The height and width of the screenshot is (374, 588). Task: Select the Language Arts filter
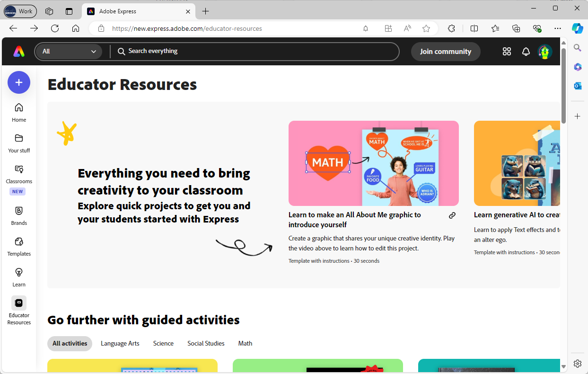pos(120,344)
